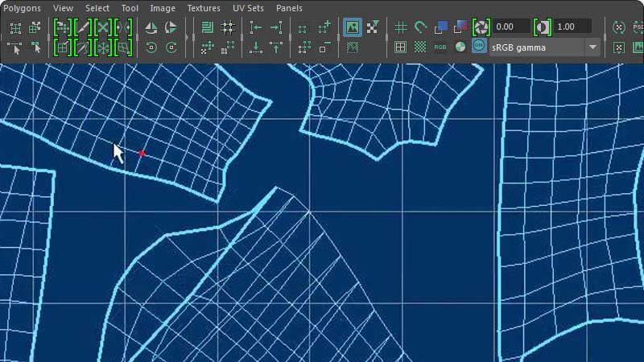
Task: Flip selected UVs horizontally
Action: tap(151, 27)
